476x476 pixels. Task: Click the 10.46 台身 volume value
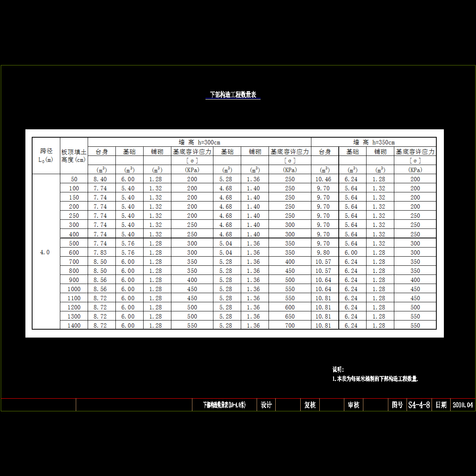tap(324, 179)
